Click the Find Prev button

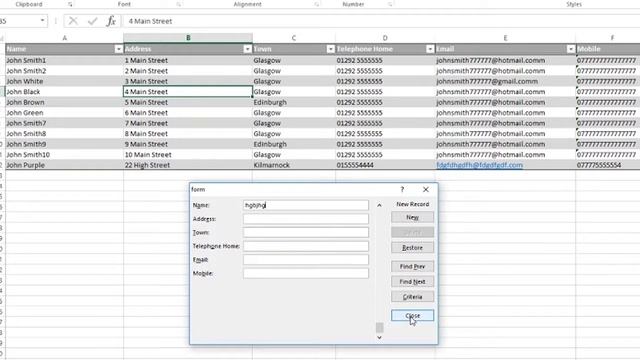tap(412, 267)
